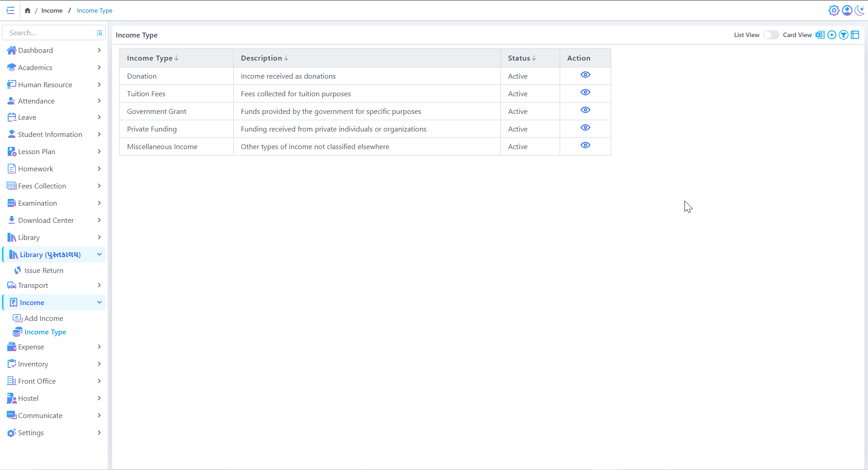Image resolution: width=868 pixels, height=470 pixels.
Task: Click the sidebar Search input field
Action: [x=50, y=33]
